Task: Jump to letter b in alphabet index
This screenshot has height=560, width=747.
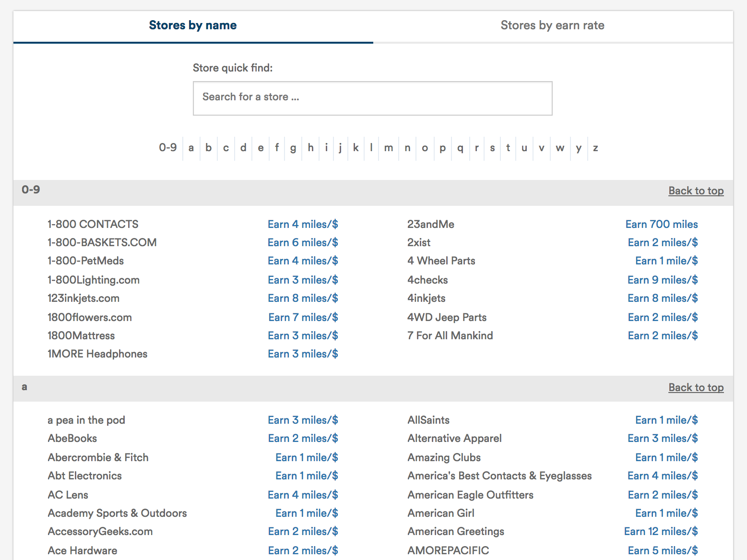Action: (x=208, y=148)
